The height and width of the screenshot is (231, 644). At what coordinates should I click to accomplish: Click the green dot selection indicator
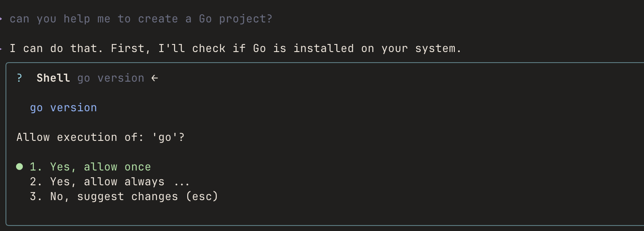click(x=19, y=167)
